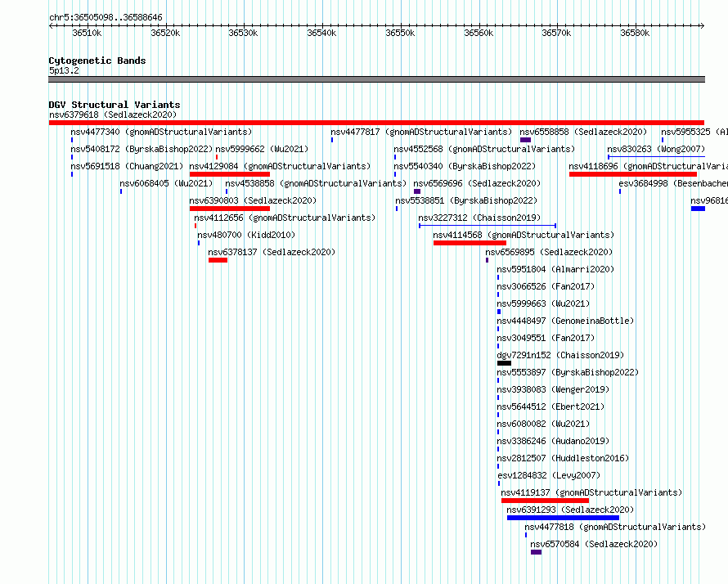728x584 pixels.
Task: Click the chr5:36505098..36588646 coordinate text
Action: pyautogui.click(x=106, y=18)
